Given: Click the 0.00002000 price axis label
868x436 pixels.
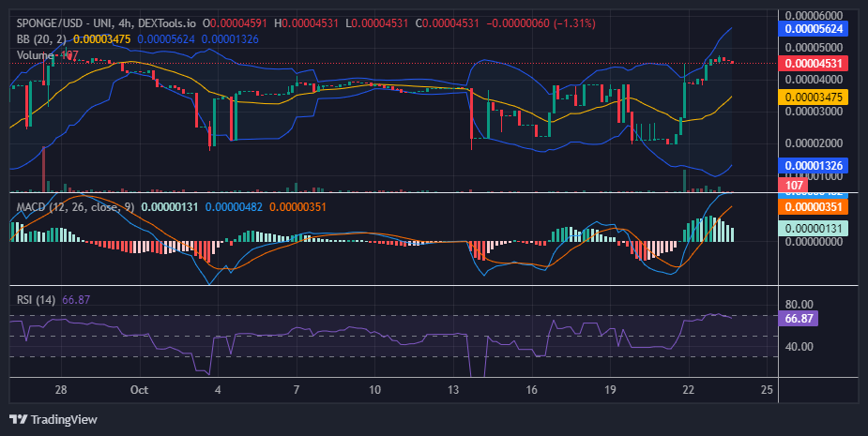Looking at the screenshot, I should pos(814,143).
